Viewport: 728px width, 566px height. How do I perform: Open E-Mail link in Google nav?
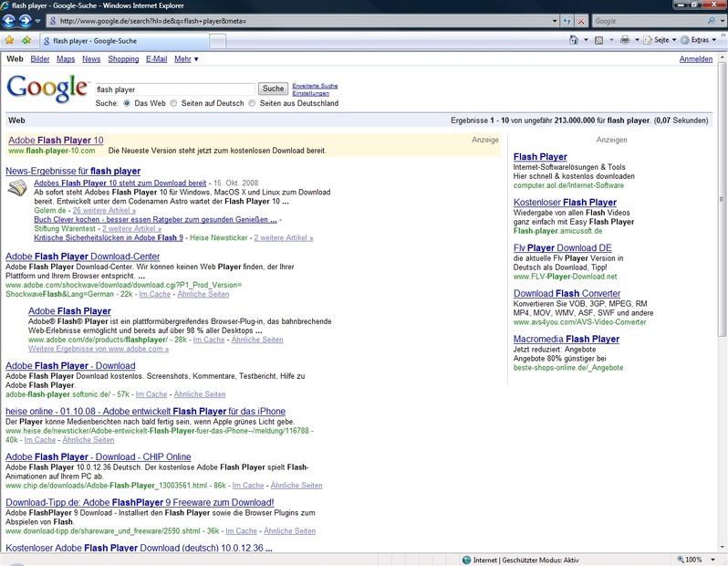(157, 59)
